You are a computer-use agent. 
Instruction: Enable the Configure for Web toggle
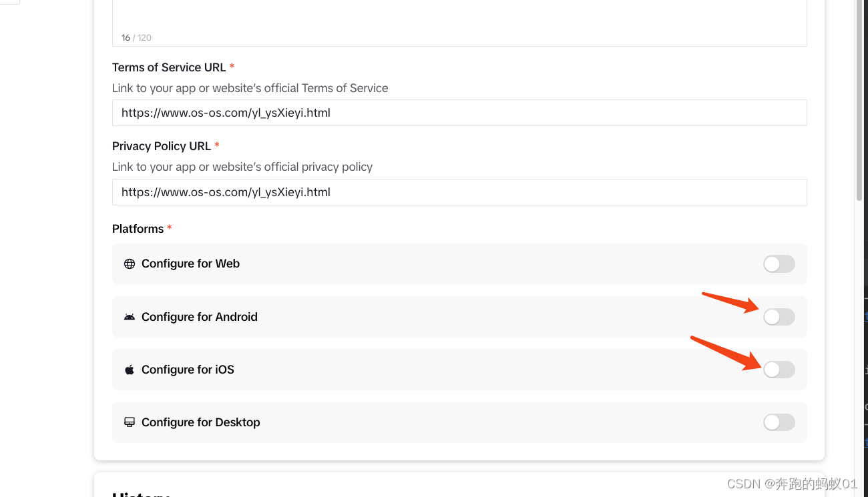coord(779,264)
